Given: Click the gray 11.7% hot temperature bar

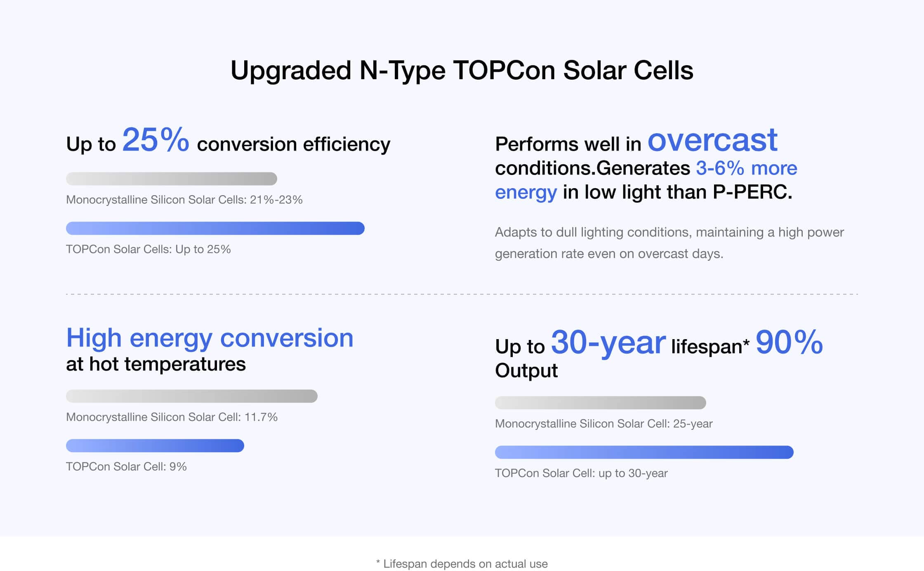Looking at the screenshot, I should [x=191, y=396].
